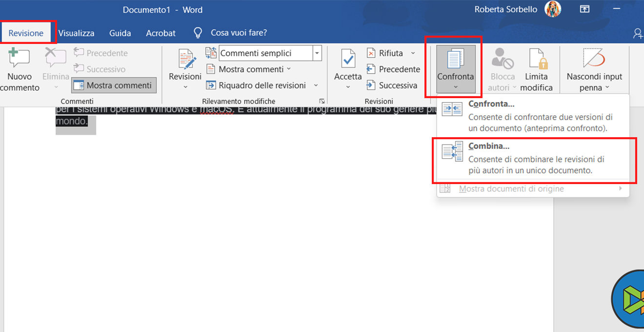Expand the Nascondi input penna arrow

[607, 88]
